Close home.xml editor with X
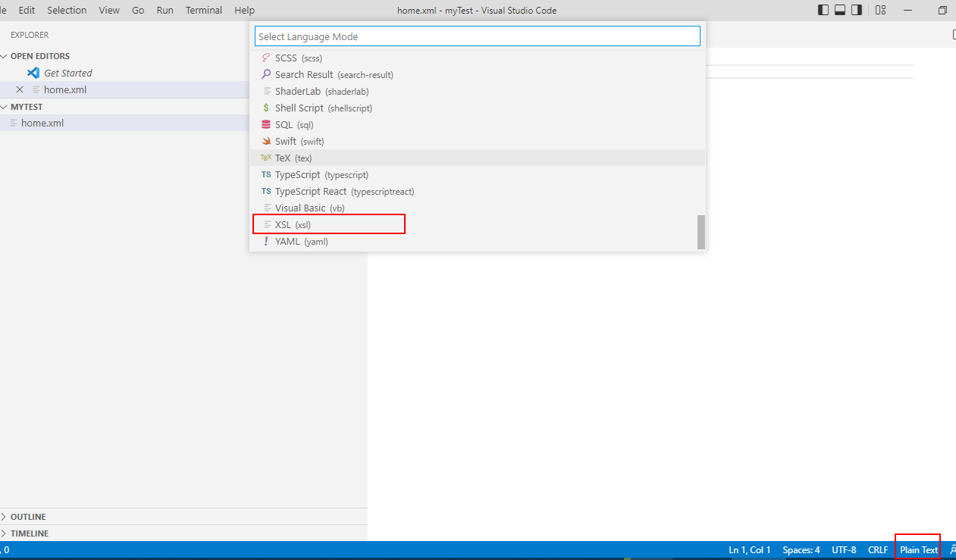The width and height of the screenshot is (956, 560). click(x=20, y=89)
